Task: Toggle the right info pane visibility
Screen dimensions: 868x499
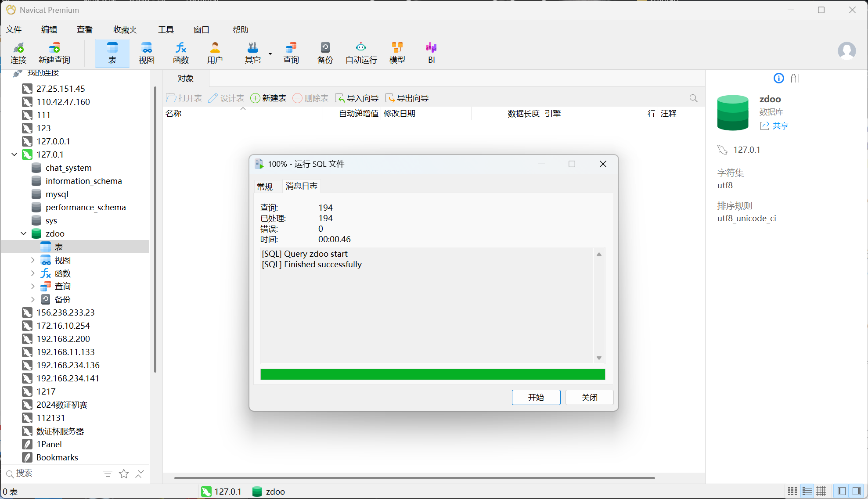Action: pos(857,491)
